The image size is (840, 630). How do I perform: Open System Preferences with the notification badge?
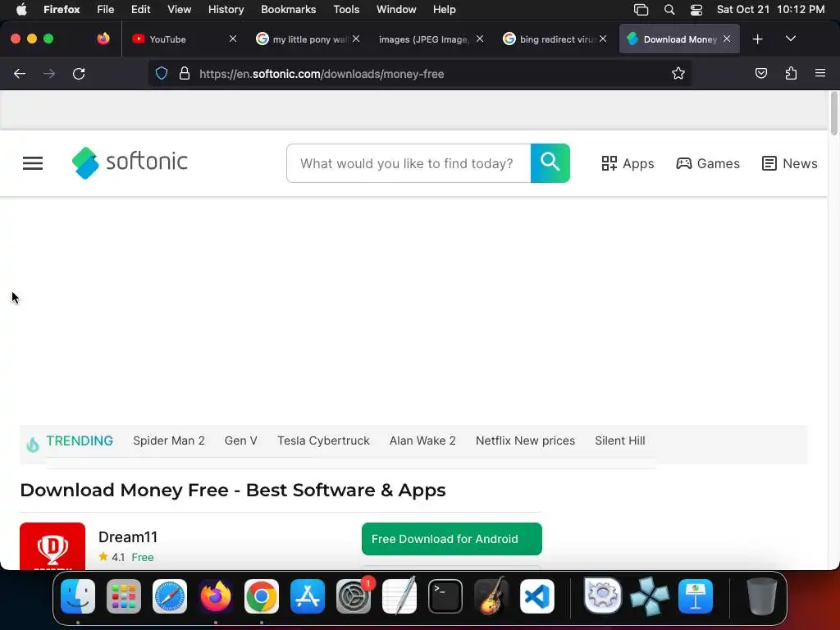354,596
